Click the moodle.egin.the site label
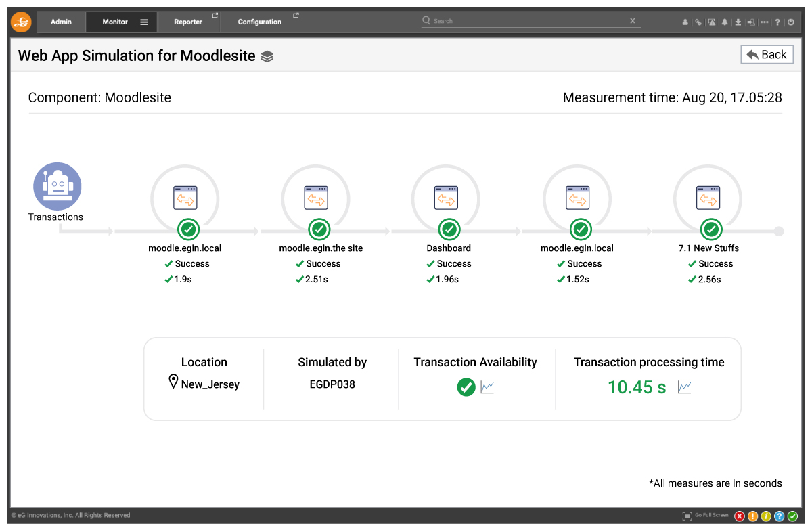Screen dimensions: 812x530 (x=321, y=248)
